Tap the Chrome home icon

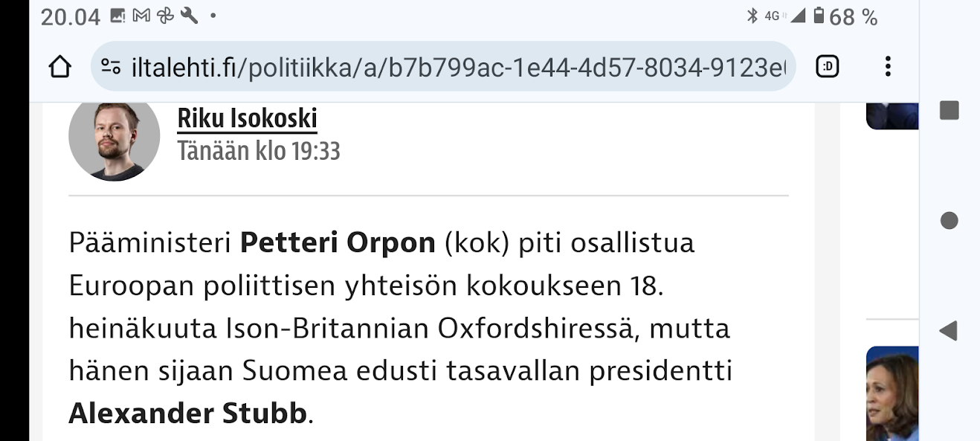59,67
